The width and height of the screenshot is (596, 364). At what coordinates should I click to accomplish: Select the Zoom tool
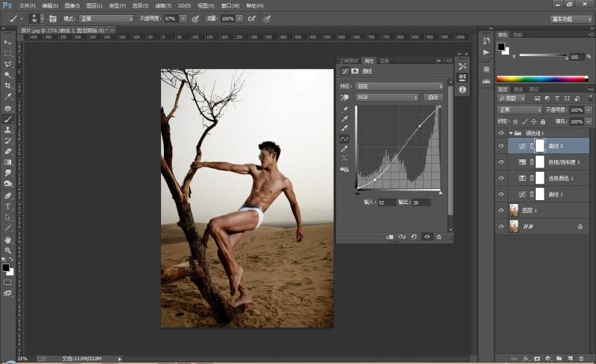pyautogui.click(x=7, y=250)
